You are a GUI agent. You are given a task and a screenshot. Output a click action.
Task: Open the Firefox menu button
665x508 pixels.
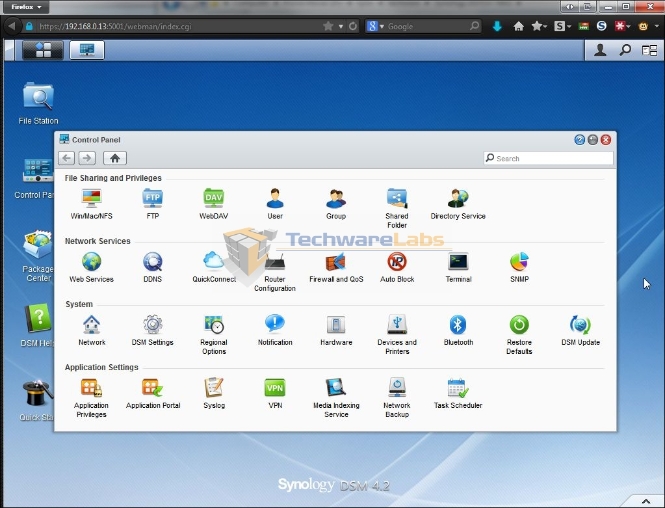[x=26, y=7]
